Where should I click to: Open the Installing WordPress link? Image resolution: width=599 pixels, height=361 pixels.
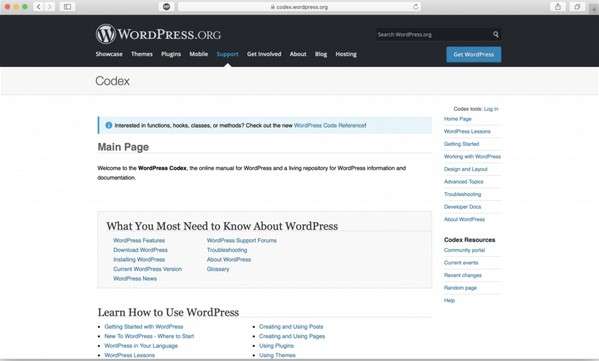pyautogui.click(x=139, y=259)
